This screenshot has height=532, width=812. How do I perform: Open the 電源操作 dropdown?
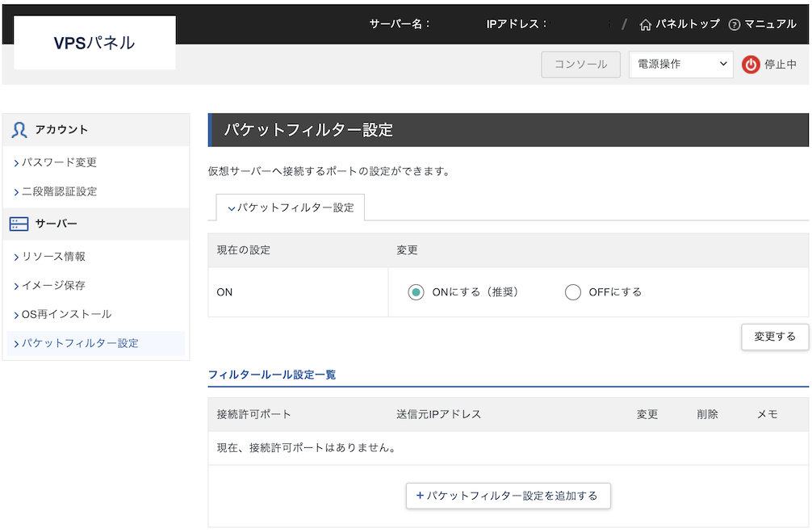point(680,65)
